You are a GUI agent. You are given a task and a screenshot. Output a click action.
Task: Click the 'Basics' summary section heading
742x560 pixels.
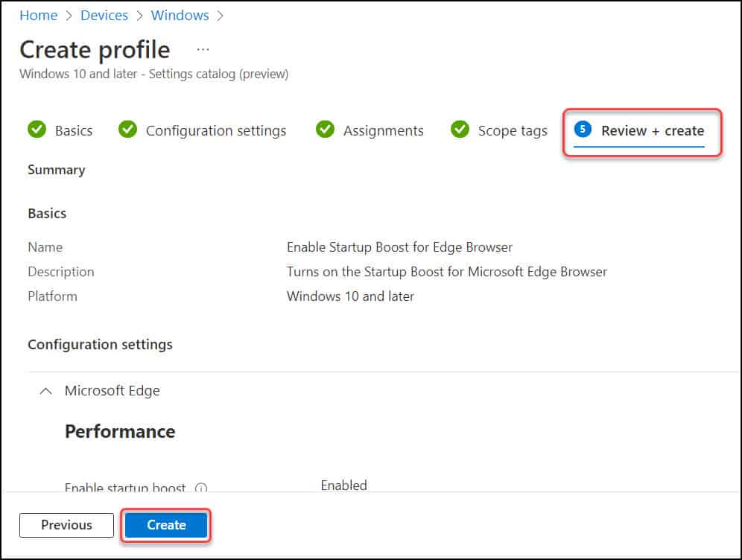[47, 214]
